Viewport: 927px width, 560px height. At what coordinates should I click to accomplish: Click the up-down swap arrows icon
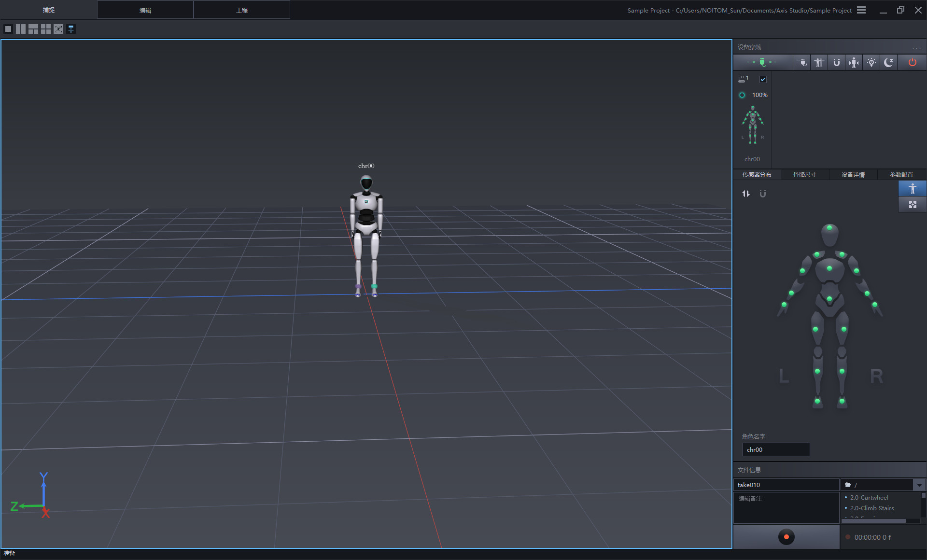click(746, 194)
